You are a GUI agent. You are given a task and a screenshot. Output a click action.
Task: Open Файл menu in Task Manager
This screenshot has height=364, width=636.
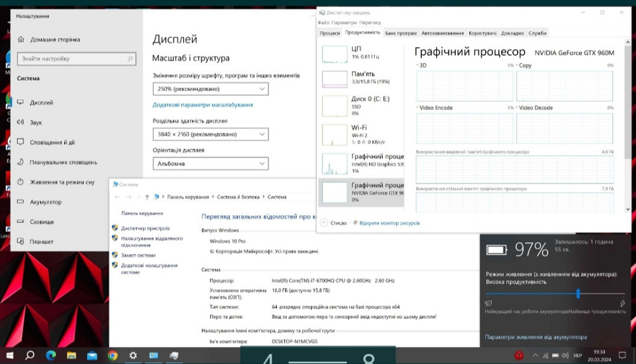pyautogui.click(x=323, y=23)
